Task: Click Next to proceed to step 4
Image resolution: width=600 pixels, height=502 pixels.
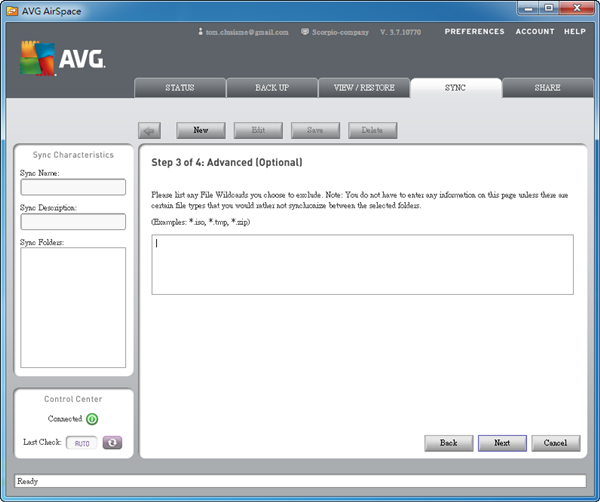Action: [502, 443]
